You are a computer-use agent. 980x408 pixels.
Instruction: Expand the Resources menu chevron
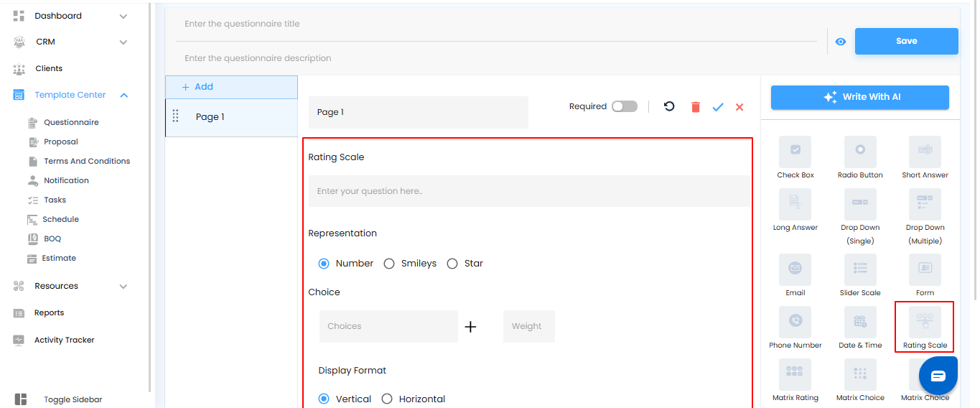click(x=123, y=286)
